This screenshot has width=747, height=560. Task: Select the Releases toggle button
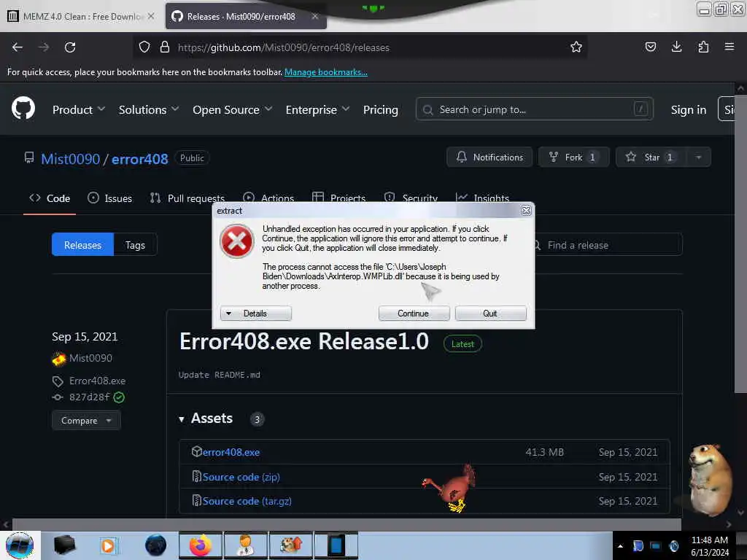82,245
